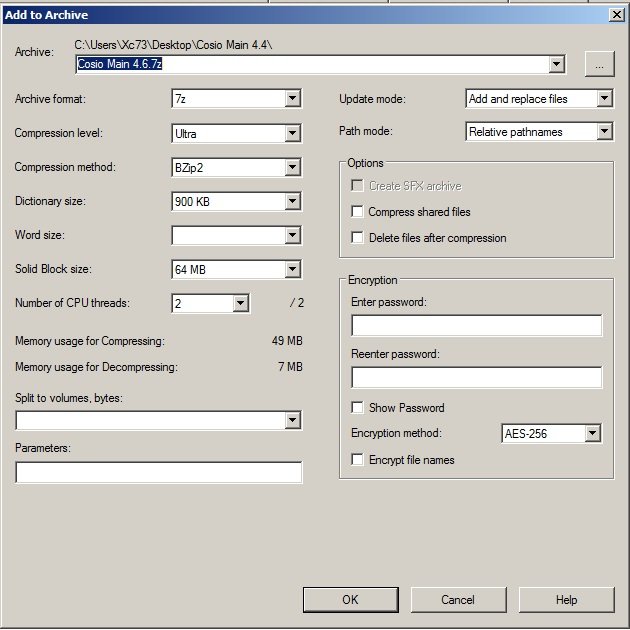Close the Add to Archive dialog
Screen dimensions: 630x630
click(617, 14)
